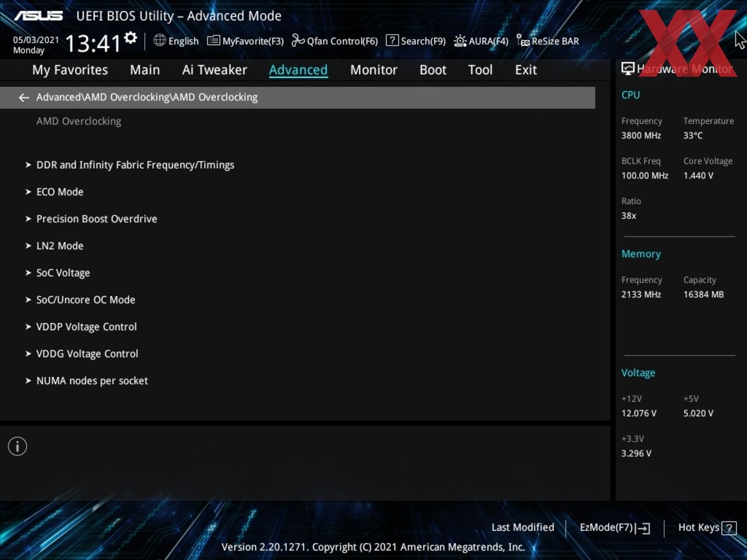This screenshot has height=560, width=747.
Task: Click +3.3V reading 3.296 V
Action: tap(636, 453)
